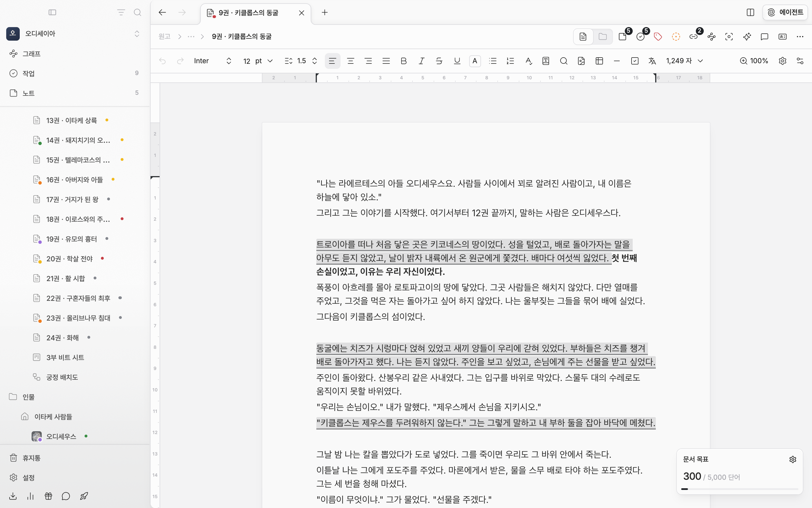Image resolution: width=812 pixels, height=508 pixels.
Task: Toggle italic formatting
Action: 422,61
